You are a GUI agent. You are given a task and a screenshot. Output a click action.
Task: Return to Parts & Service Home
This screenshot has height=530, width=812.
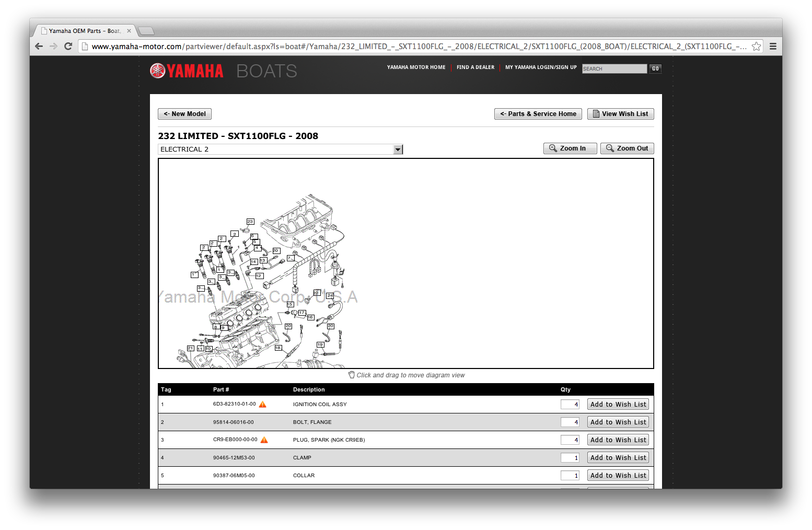pyautogui.click(x=538, y=114)
